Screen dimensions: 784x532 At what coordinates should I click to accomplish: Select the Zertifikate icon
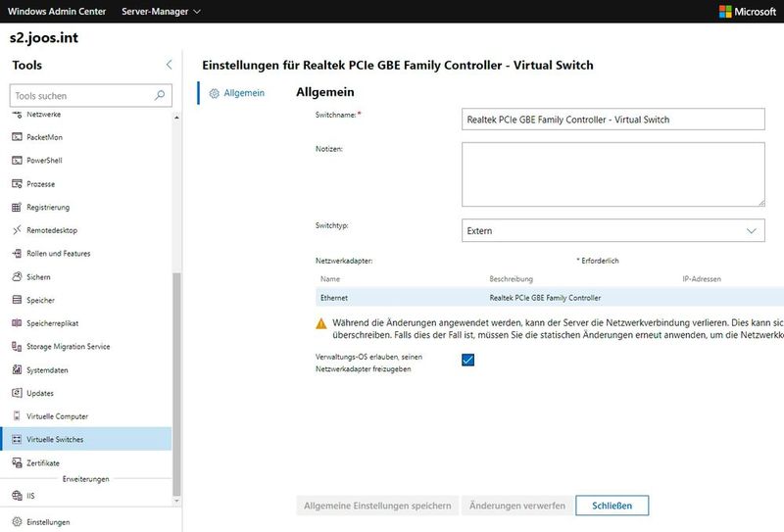coord(17,463)
